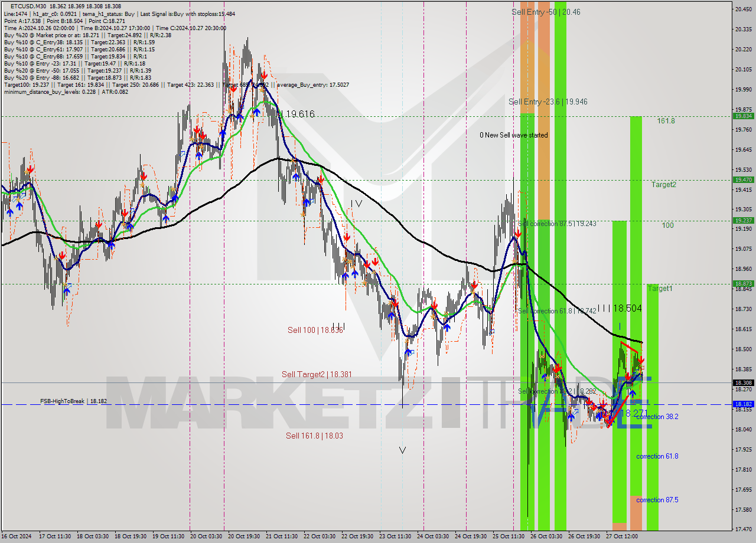Click the blue 'correction 38.2' label
756x543 pixels.
point(657,417)
